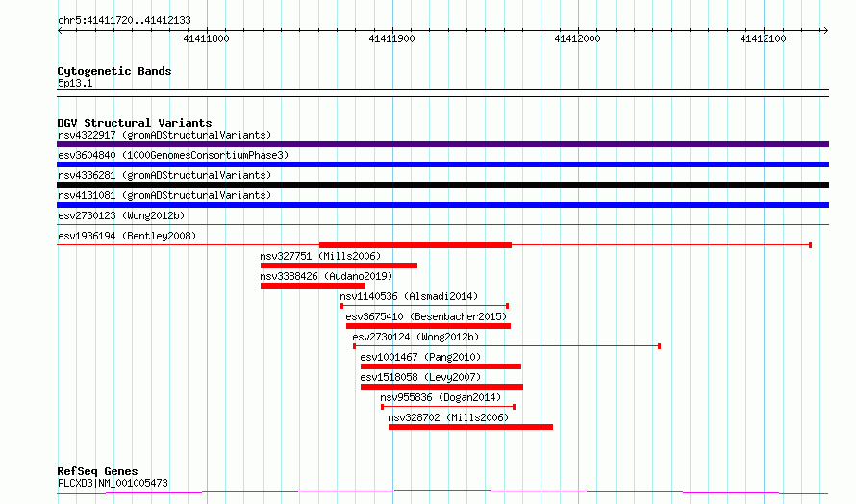The width and height of the screenshot is (856, 504).
Task: Click the red bar under esv3675410
Action: coord(429,326)
